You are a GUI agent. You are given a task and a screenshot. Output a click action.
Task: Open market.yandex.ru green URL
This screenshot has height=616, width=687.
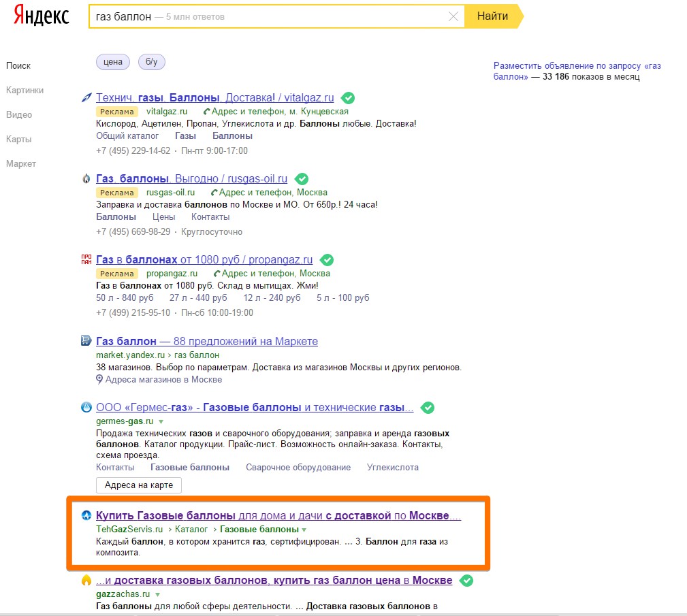[x=131, y=355]
